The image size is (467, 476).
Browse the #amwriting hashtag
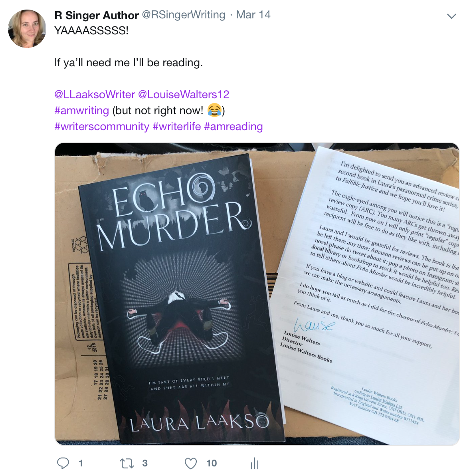click(82, 111)
